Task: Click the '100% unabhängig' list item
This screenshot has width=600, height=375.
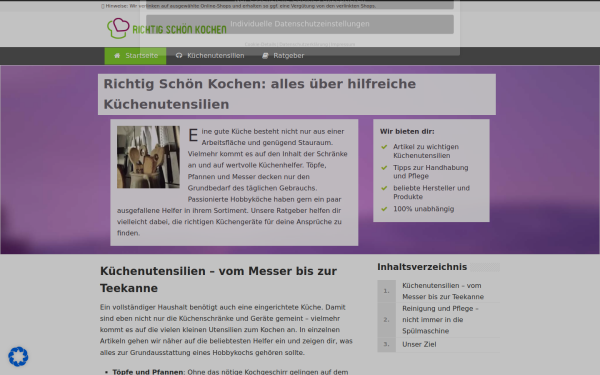Action: (x=424, y=209)
